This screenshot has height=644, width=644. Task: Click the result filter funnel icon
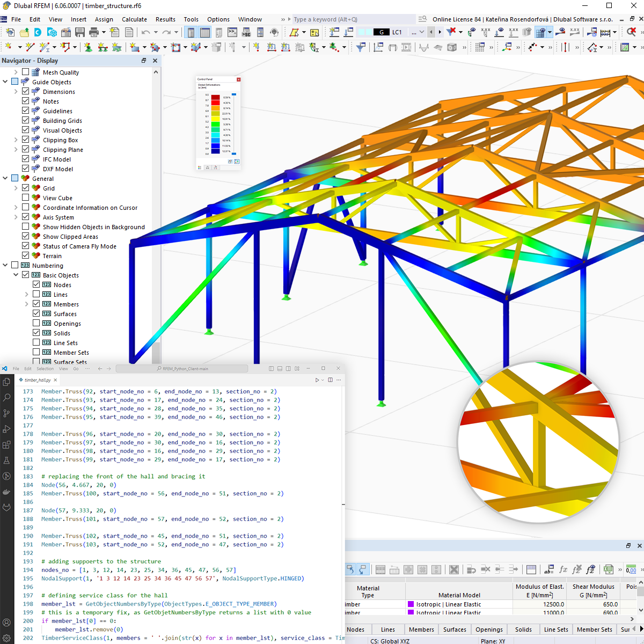(x=361, y=47)
